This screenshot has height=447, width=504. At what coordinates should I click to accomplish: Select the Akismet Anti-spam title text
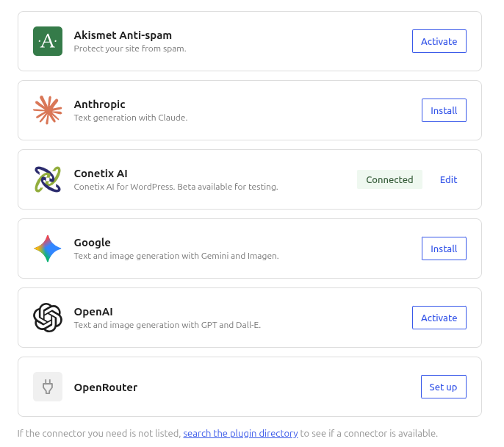(x=123, y=35)
